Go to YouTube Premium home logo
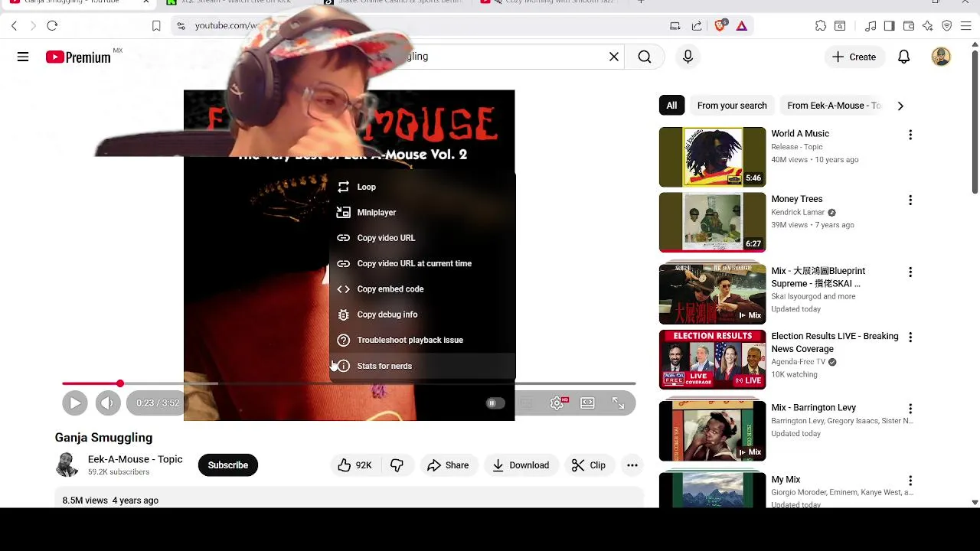Image resolution: width=980 pixels, height=551 pixels. pyautogui.click(x=78, y=57)
